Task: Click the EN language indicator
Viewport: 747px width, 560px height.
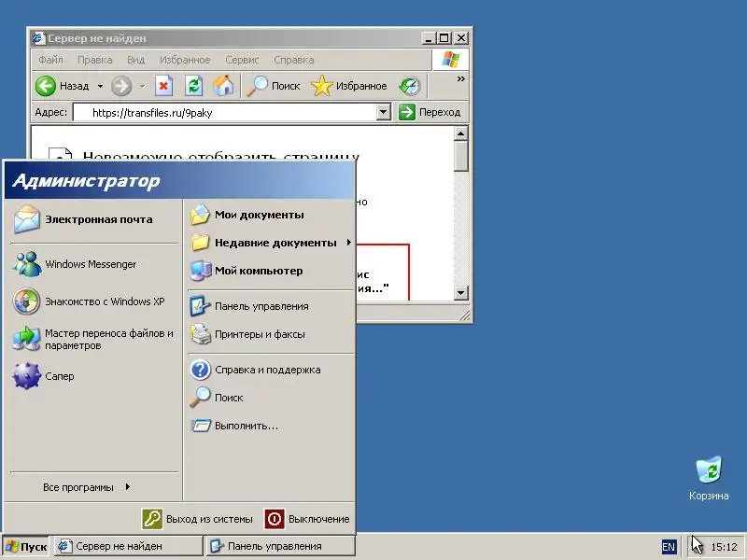Action: click(669, 547)
